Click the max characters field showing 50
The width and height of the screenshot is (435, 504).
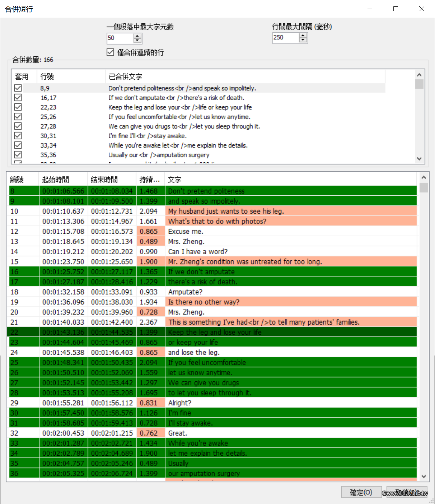click(x=120, y=38)
